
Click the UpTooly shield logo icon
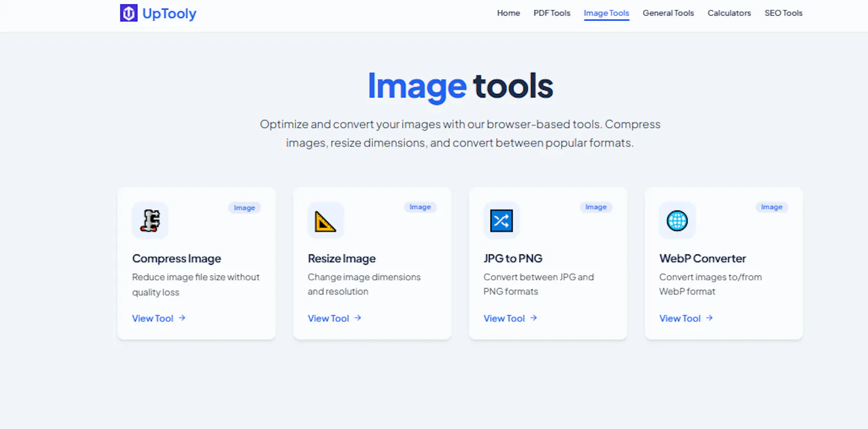pos(129,13)
